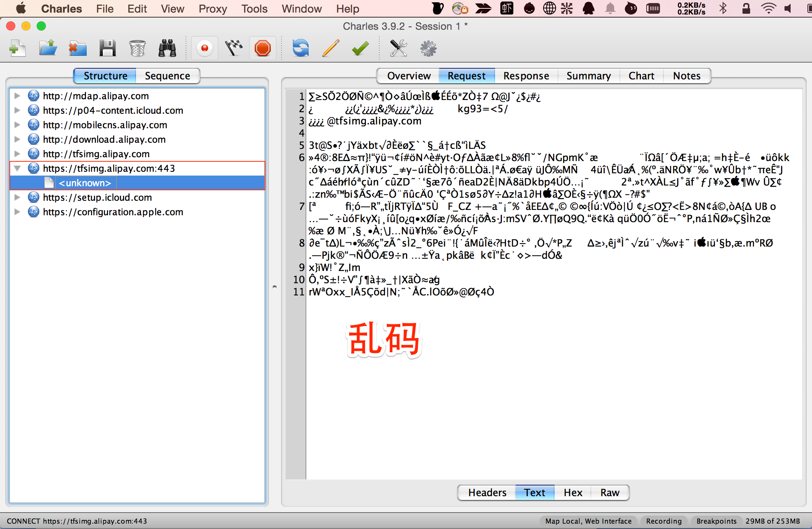Open the Edit menu

[137, 8]
